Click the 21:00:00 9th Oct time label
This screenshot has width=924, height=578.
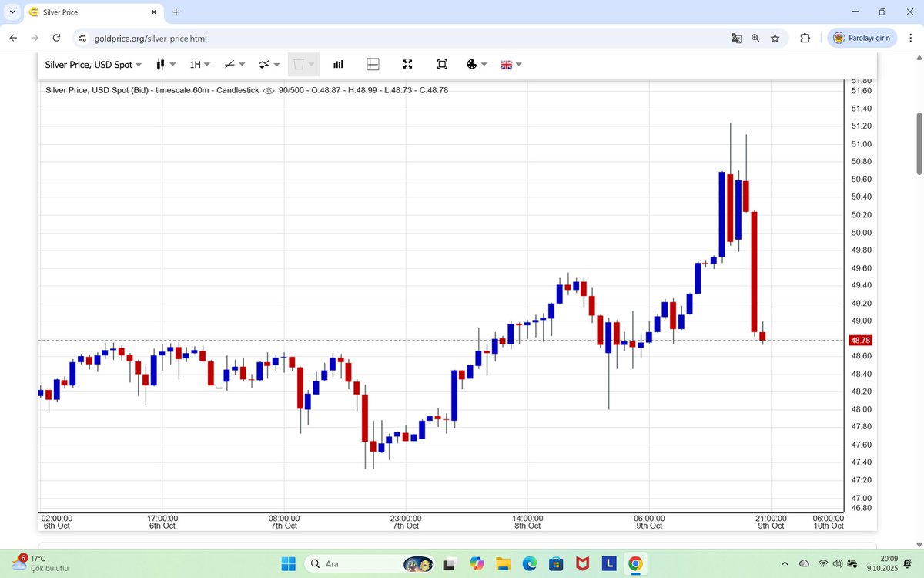tap(771, 522)
